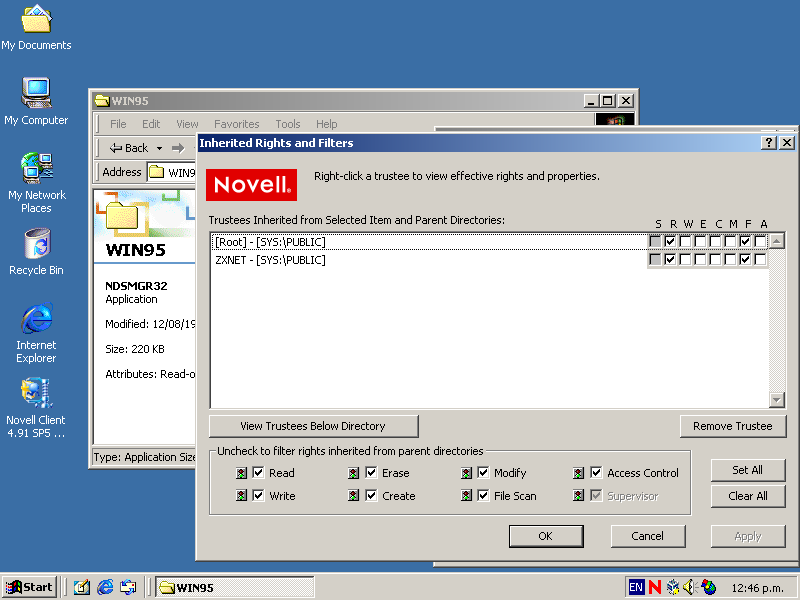Screen dimensions: 800x600
Task: Click the EN language indicator in tray
Action: point(636,587)
